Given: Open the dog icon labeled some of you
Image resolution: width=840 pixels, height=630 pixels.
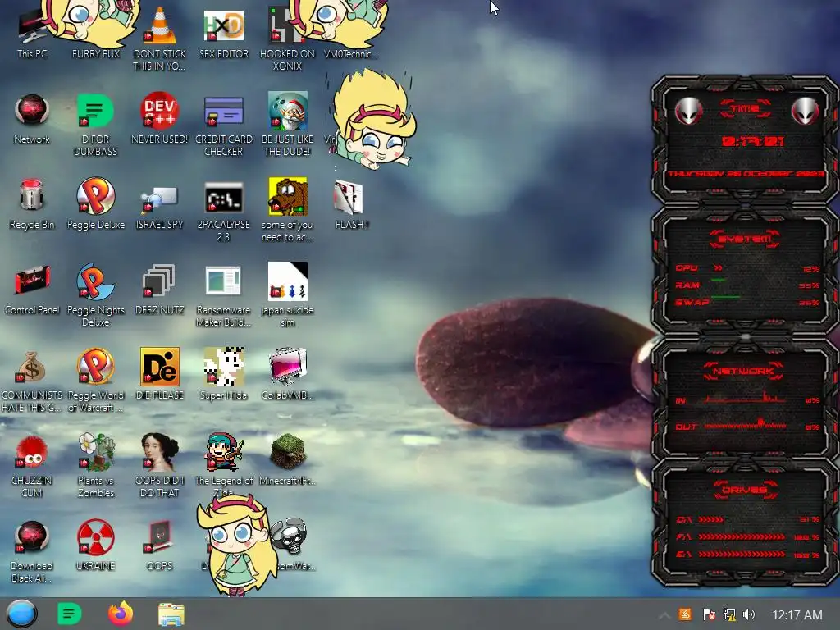Looking at the screenshot, I should coord(287,209).
